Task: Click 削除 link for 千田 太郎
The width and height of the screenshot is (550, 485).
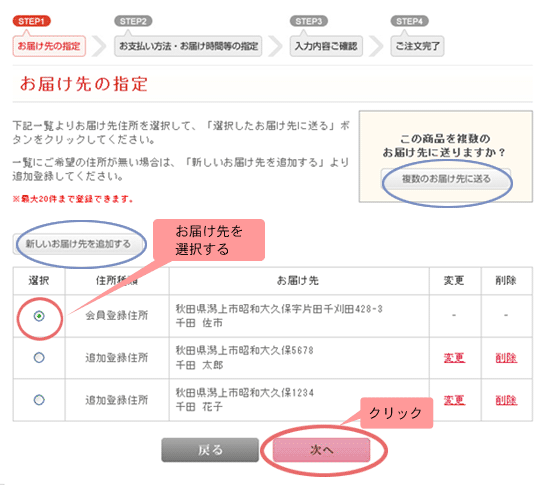Action: click(x=506, y=358)
